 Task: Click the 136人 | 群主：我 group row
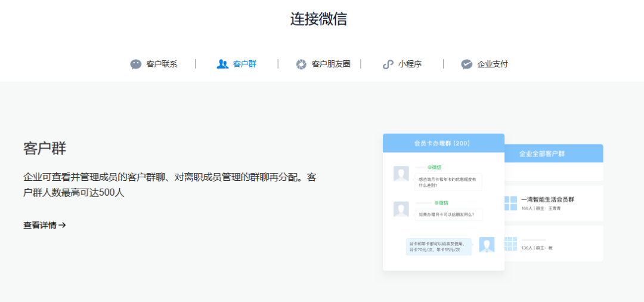point(553,244)
